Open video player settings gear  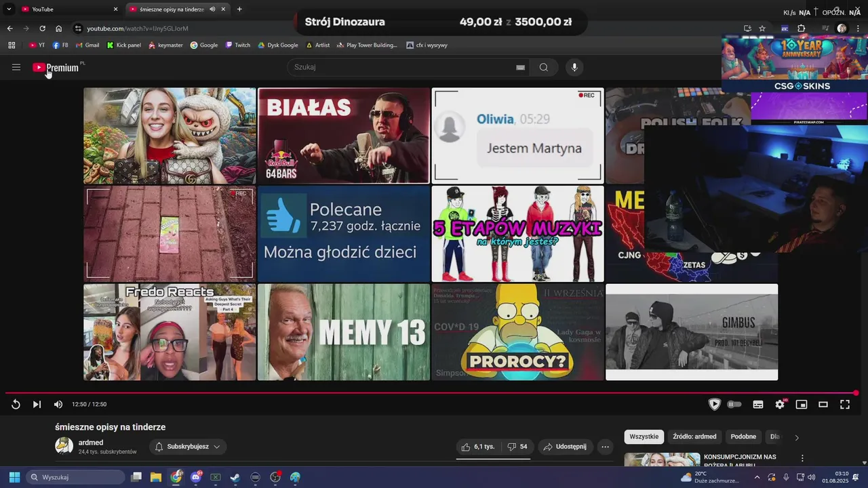[x=780, y=405]
